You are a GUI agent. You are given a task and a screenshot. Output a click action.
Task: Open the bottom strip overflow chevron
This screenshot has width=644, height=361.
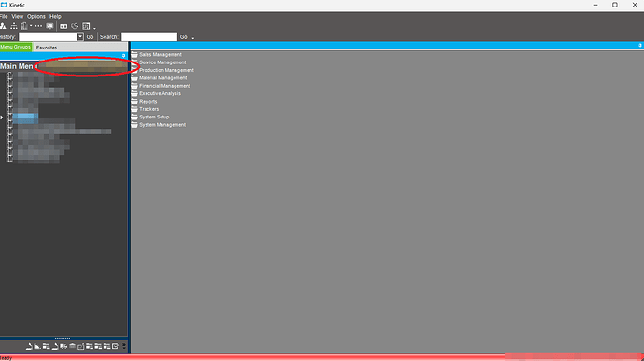[124, 346]
